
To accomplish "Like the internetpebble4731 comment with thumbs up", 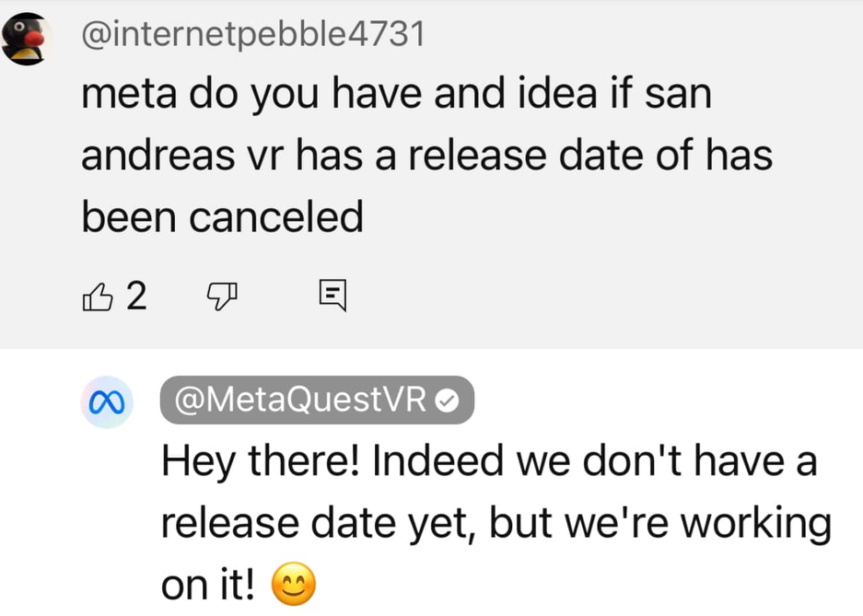I will (x=96, y=296).
